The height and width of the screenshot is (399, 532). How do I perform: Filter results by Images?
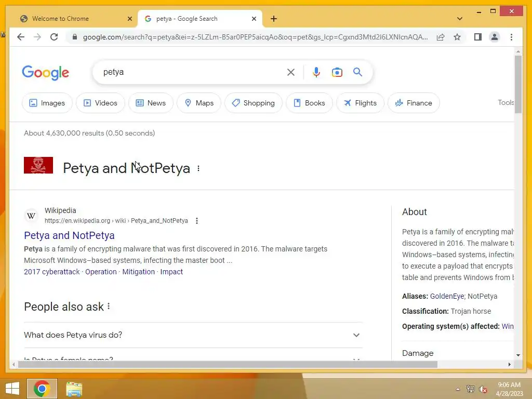(x=47, y=103)
